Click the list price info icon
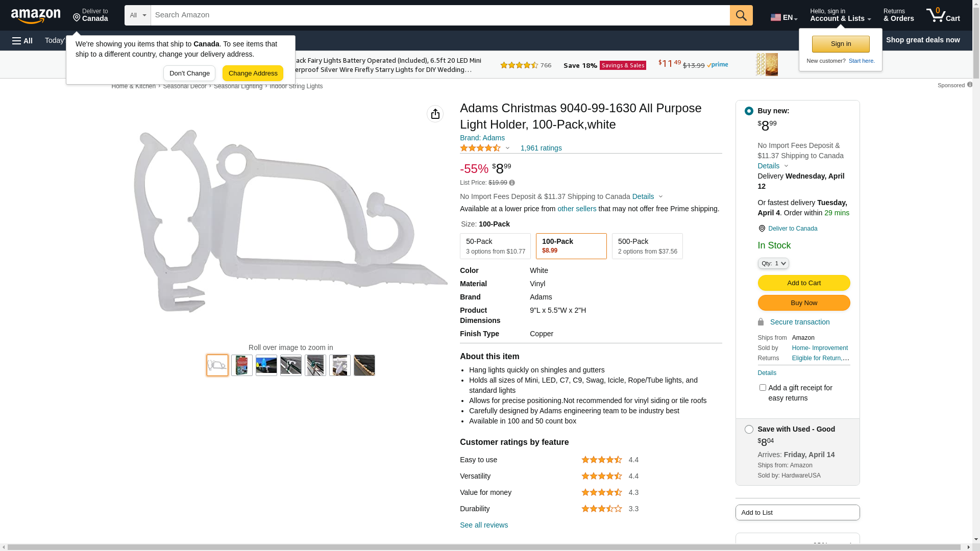This screenshot has height=551, width=980. [x=512, y=183]
